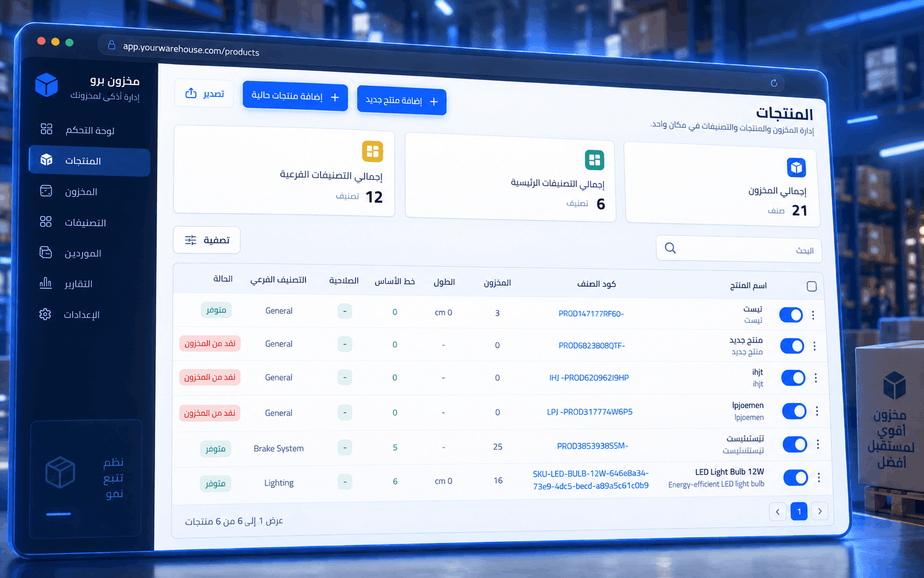Click the نفد من المخزون badge for ihjt
The height and width of the screenshot is (578, 924).
210,378
